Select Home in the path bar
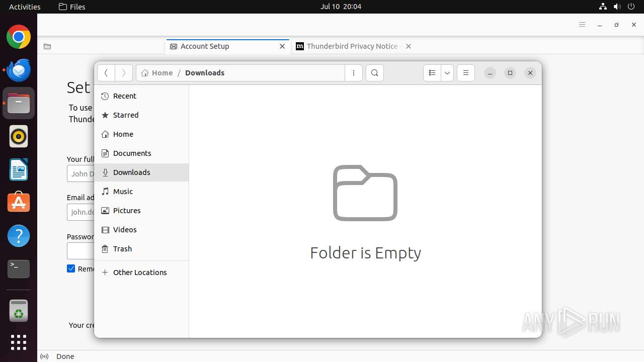Viewport: 644px width, 362px height. pyautogui.click(x=157, y=73)
